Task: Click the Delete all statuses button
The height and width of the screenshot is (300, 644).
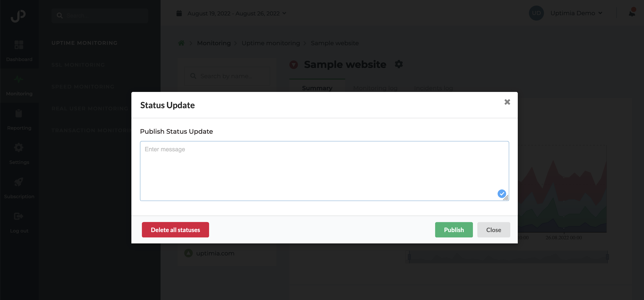Action: [175, 230]
